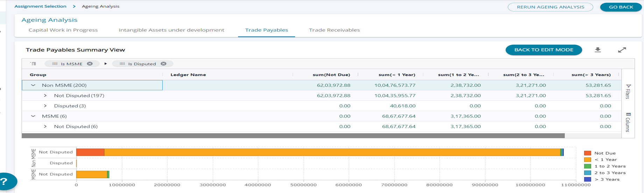Collapse the Non MSME (200) group
This screenshot has width=644, height=193.
click(33, 85)
